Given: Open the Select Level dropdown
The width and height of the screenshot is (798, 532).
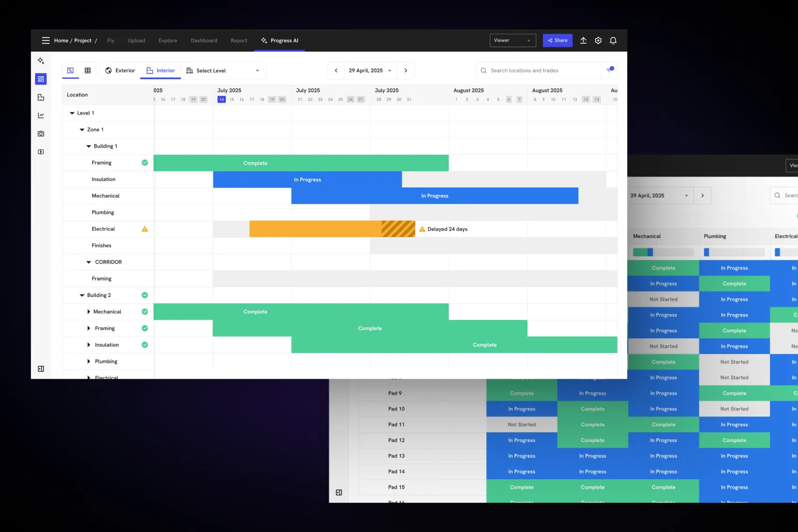Looking at the screenshot, I should 223,71.
